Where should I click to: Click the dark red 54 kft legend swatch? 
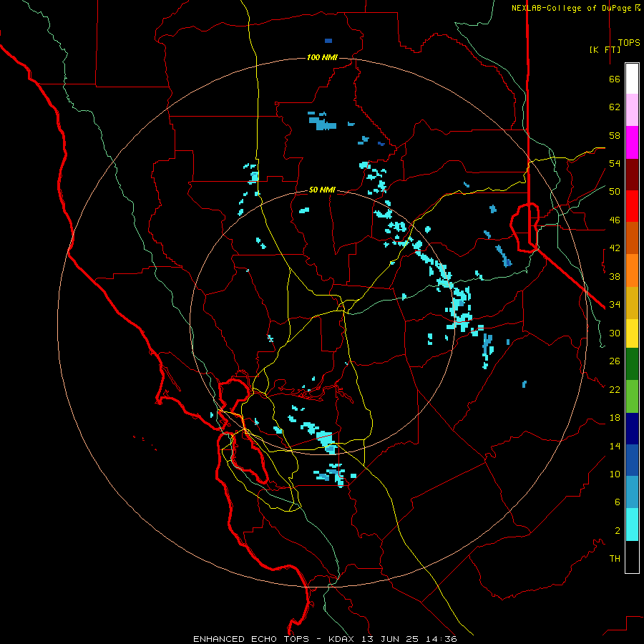click(632, 175)
